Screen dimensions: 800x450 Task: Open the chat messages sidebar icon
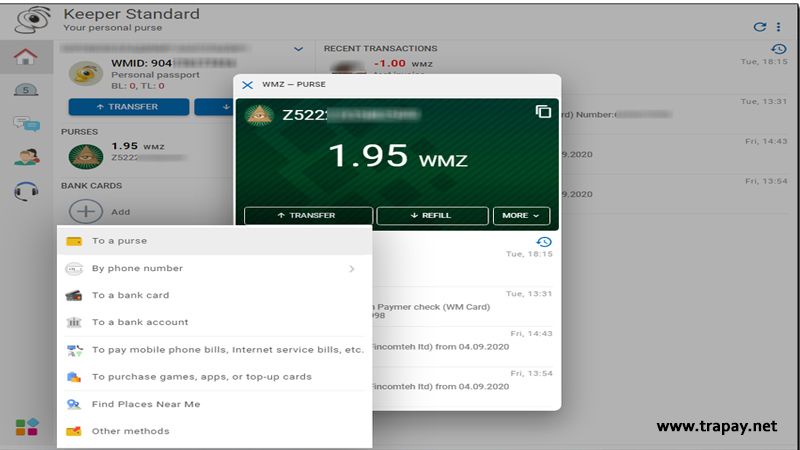26,123
